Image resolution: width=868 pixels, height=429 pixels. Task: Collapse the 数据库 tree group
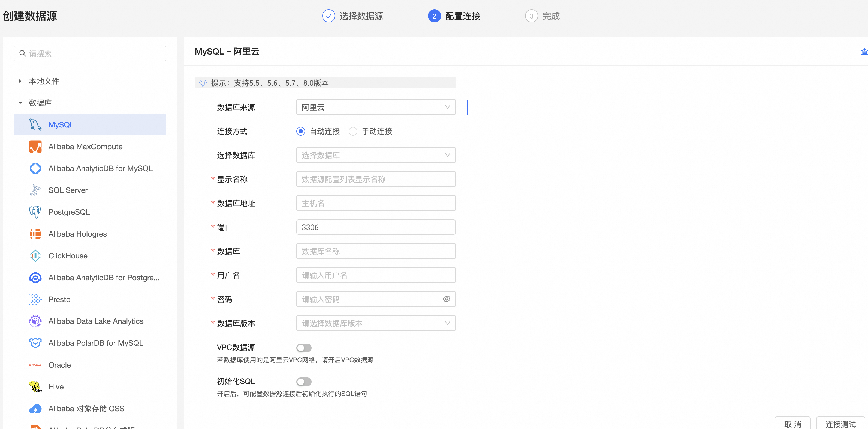point(20,103)
